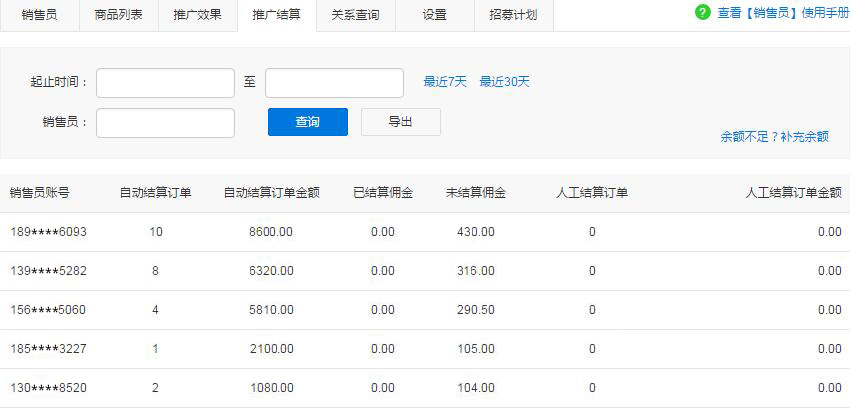Click the 自动结算订单金额 column header
The image size is (851, 409).
coord(271,193)
